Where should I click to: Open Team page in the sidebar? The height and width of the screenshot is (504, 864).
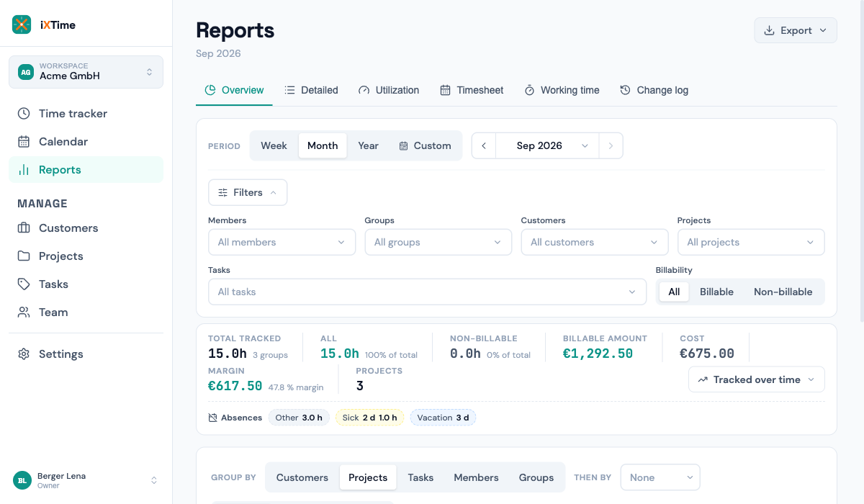(86, 312)
